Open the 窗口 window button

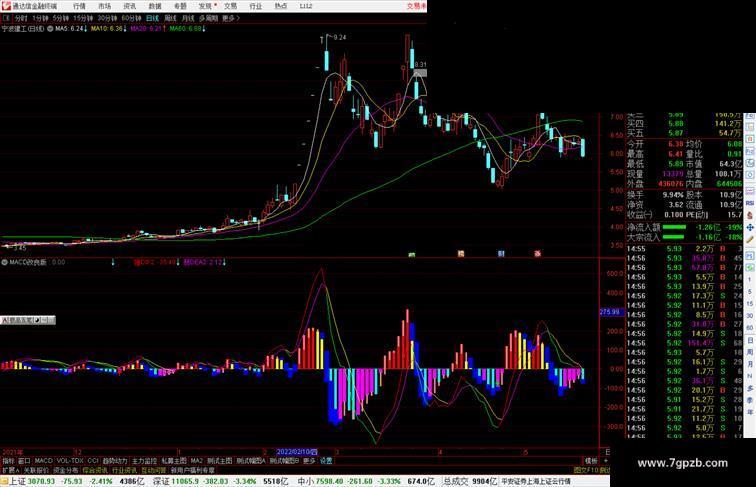click(x=24, y=461)
